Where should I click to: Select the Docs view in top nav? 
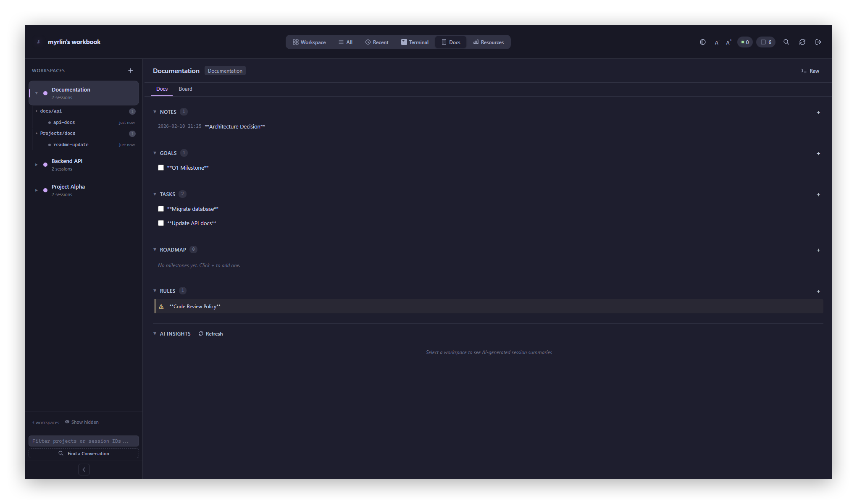click(451, 42)
